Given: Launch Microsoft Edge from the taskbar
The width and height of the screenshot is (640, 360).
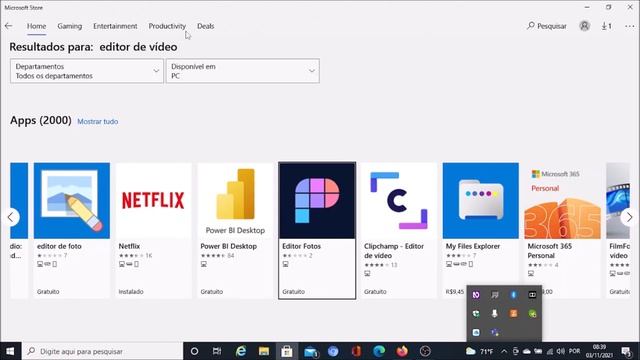Looking at the screenshot, I should pyautogui.click(x=379, y=351).
